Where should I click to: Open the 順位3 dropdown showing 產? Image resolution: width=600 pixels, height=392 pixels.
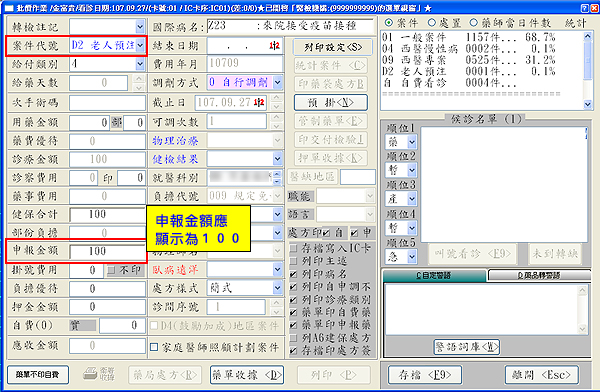(x=412, y=199)
